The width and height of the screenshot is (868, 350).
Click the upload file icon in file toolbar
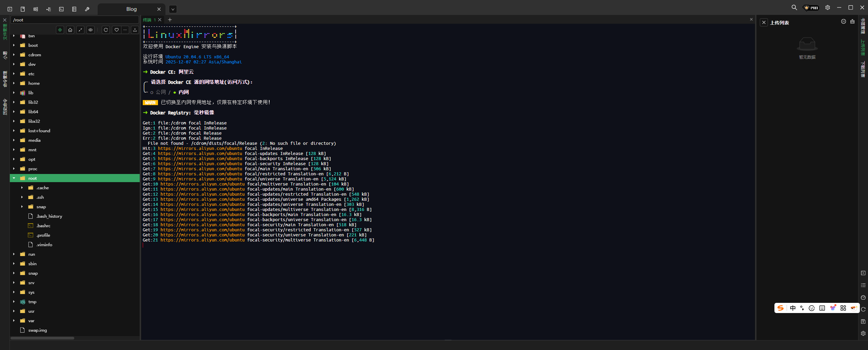pos(135,30)
